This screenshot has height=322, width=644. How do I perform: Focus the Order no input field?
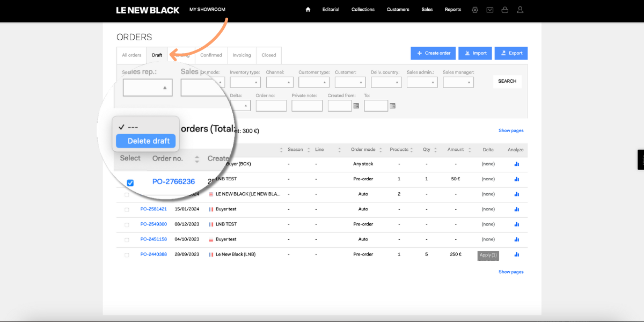tap(271, 106)
